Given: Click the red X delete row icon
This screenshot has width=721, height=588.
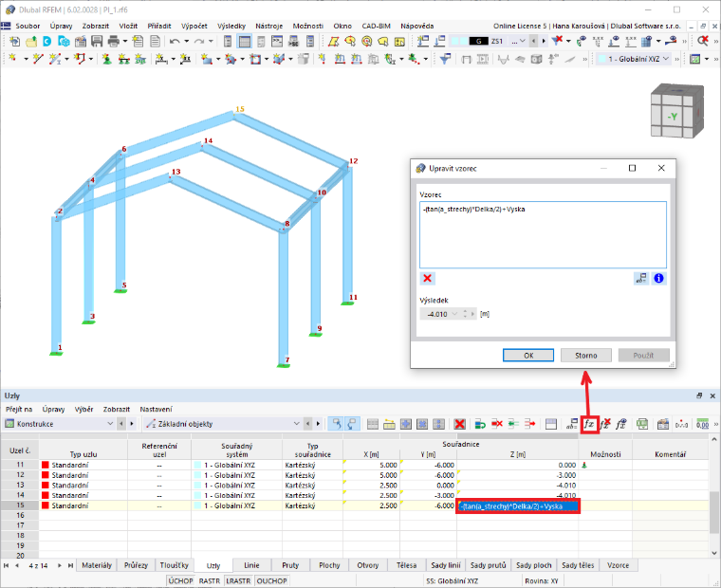Looking at the screenshot, I should [459, 424].
